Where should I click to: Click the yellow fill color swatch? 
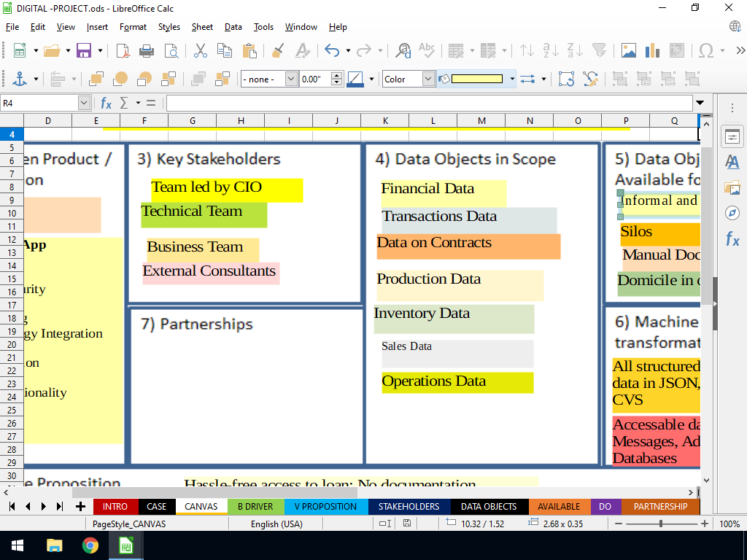(477, 79)
